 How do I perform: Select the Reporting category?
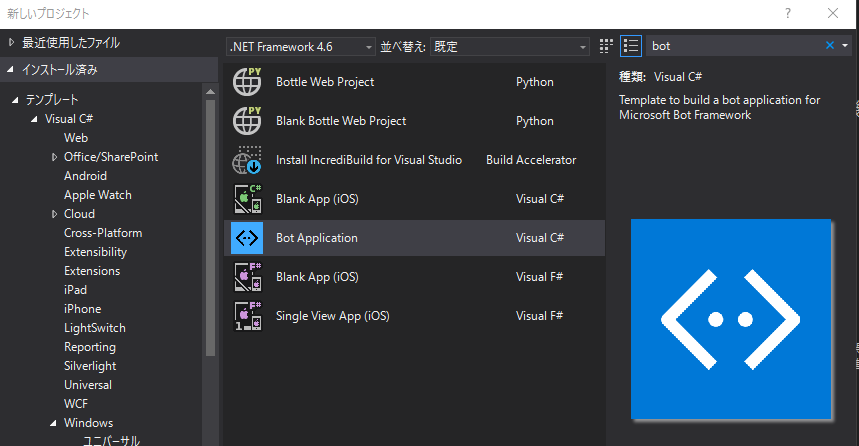(x=90, y=347)
